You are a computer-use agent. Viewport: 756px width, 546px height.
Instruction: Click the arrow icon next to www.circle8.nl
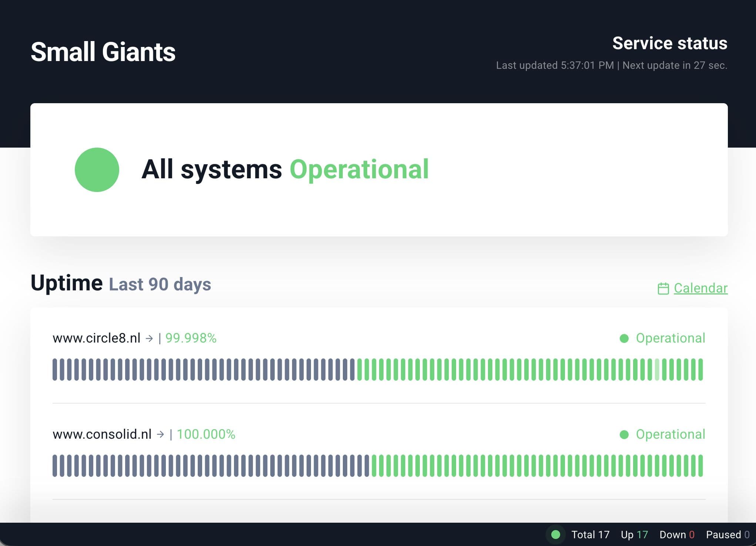click(x=149, y=338)
